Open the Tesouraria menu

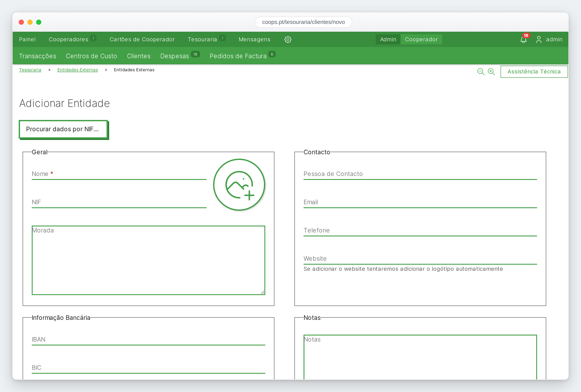click(x=202, y=40)
